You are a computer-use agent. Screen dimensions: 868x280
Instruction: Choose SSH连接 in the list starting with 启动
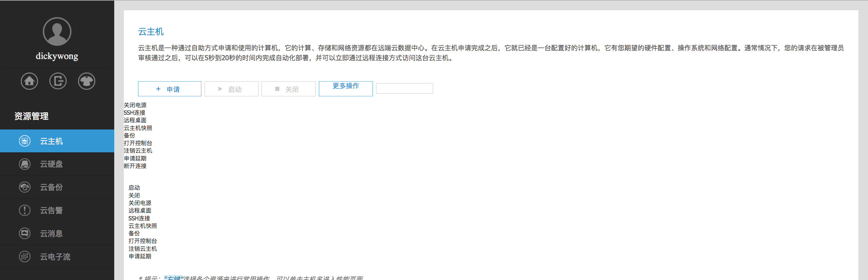pyautogui.click(x=139, y=218)
